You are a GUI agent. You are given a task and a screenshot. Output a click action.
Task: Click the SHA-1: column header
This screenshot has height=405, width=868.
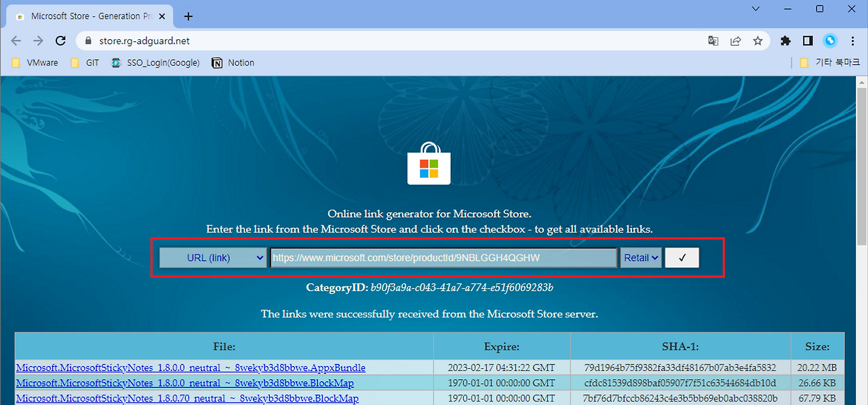[680, 346]
